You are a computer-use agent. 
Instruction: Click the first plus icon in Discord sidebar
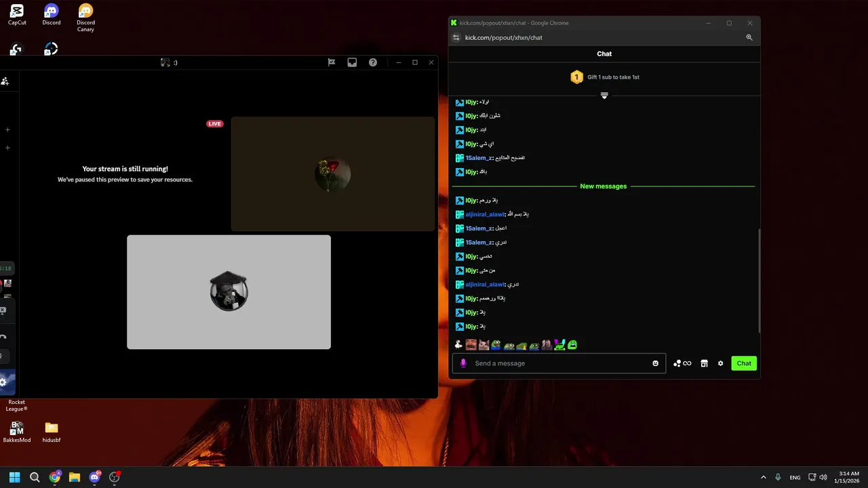[x=7, y=129]
